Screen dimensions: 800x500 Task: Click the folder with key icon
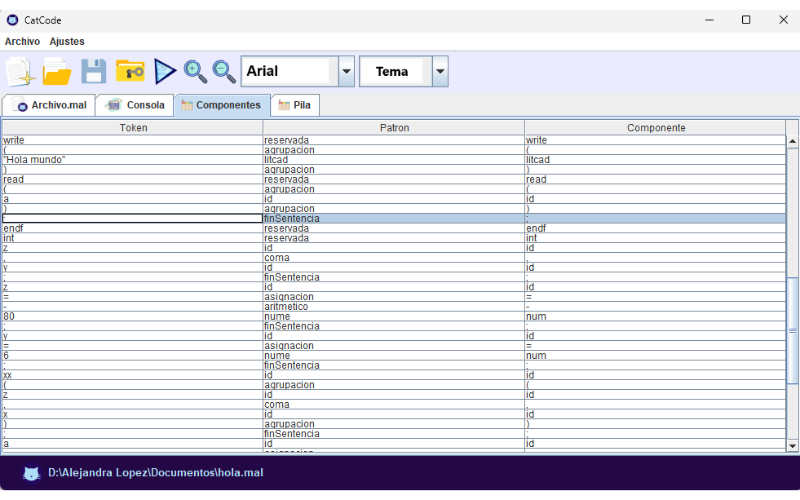coord(130,72)
